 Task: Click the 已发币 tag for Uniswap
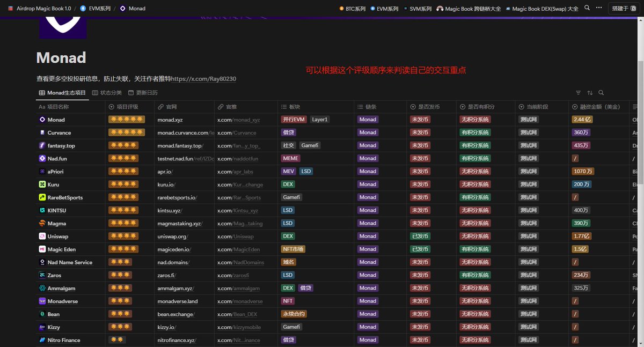[419, 236]
